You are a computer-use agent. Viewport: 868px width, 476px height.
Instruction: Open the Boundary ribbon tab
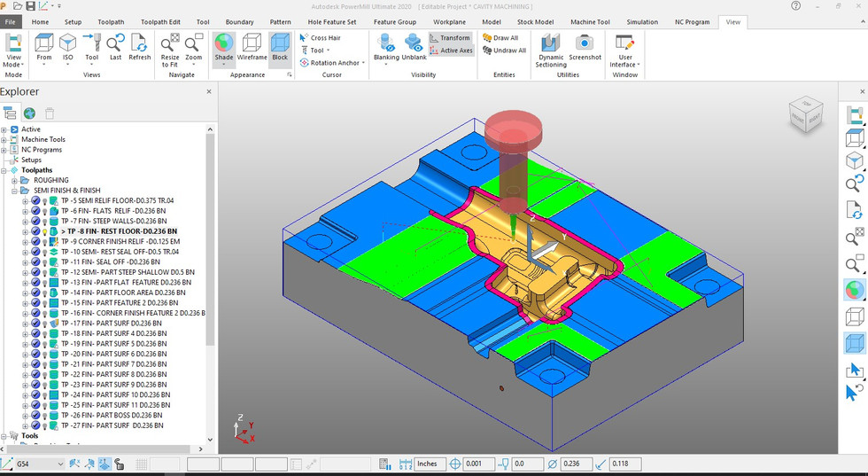click(240, 22)
